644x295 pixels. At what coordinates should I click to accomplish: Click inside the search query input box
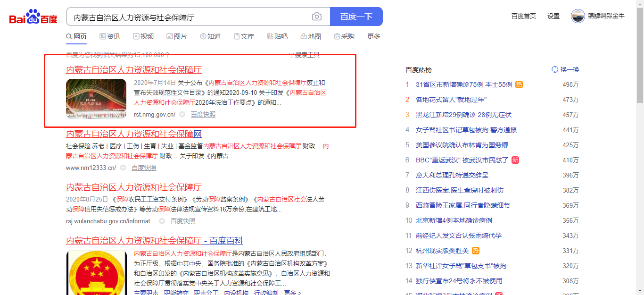tap(189, 17)
